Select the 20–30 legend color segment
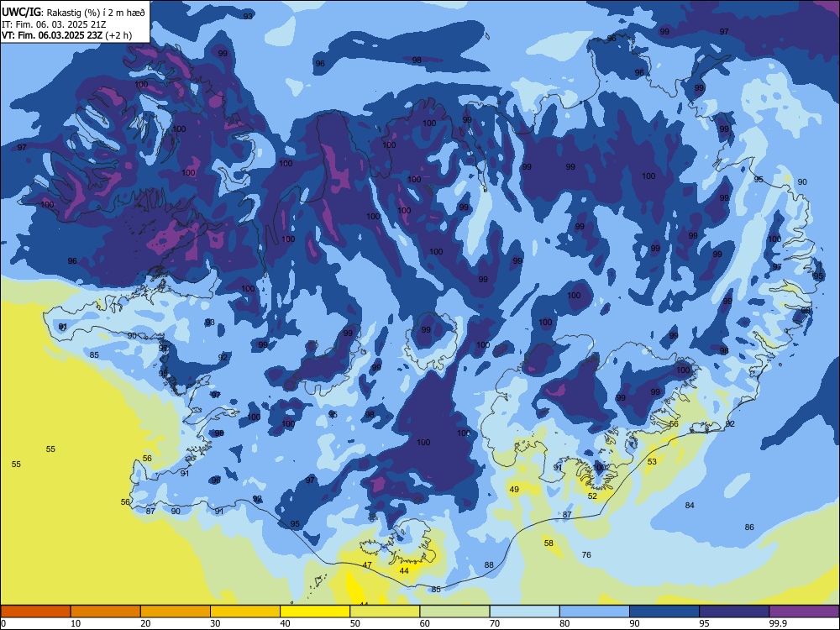840x630 pixels. 176,612
